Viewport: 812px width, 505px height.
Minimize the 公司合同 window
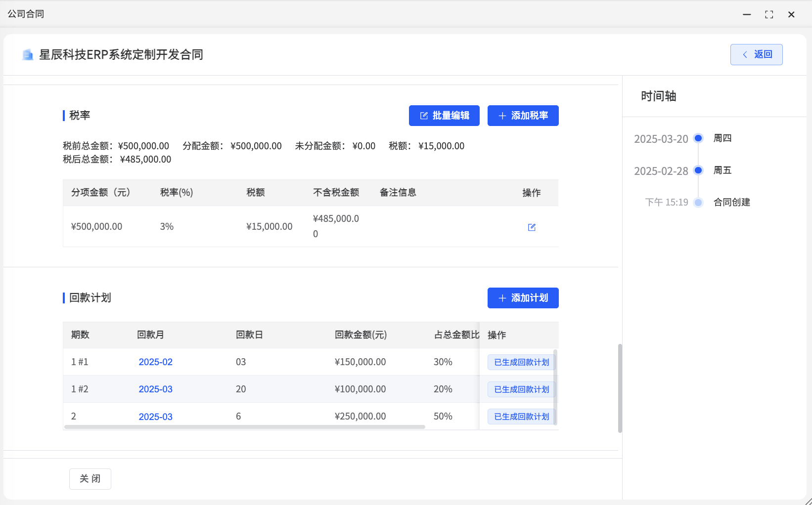point(747,14)
